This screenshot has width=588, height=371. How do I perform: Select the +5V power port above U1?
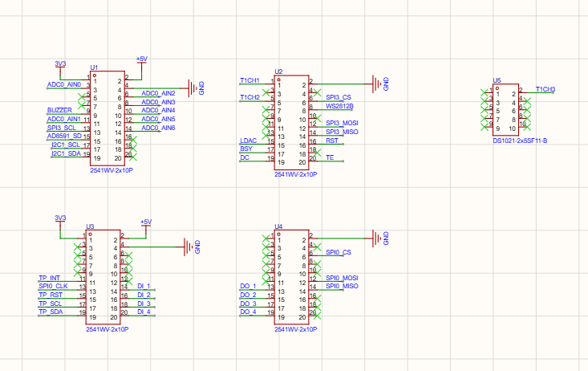[x=142, y=62]
